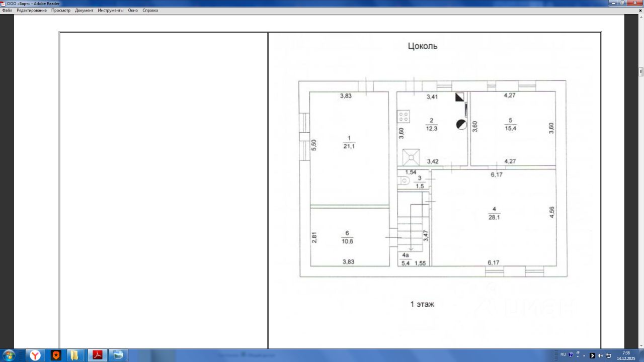Open the Справка menu
644x362 pixels.
coord(150,10)
